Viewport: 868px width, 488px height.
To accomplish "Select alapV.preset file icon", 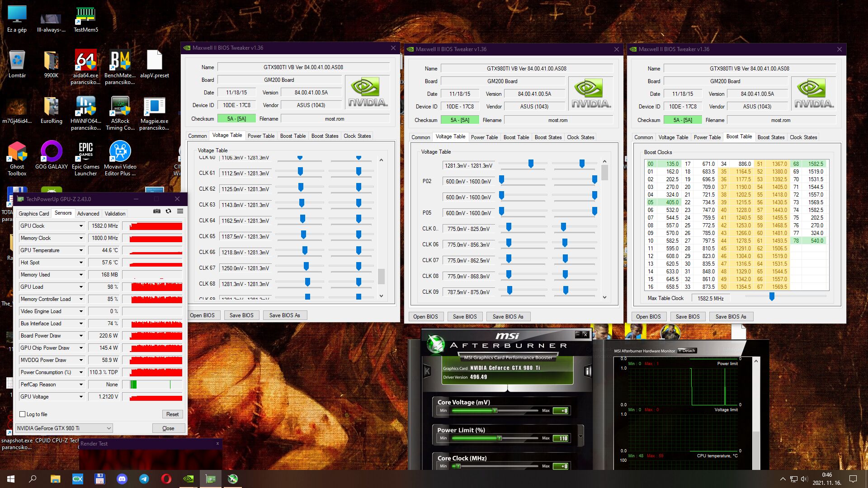I will [154, 64].
